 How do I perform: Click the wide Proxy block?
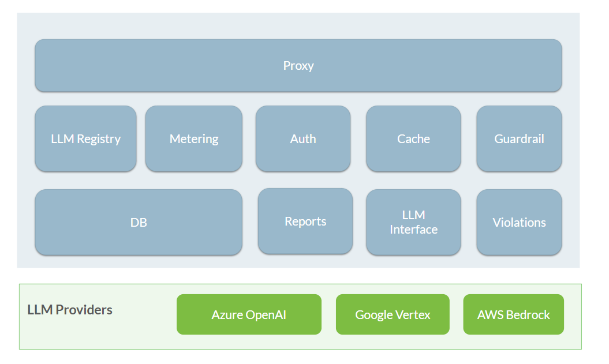(x=298, y=66)
